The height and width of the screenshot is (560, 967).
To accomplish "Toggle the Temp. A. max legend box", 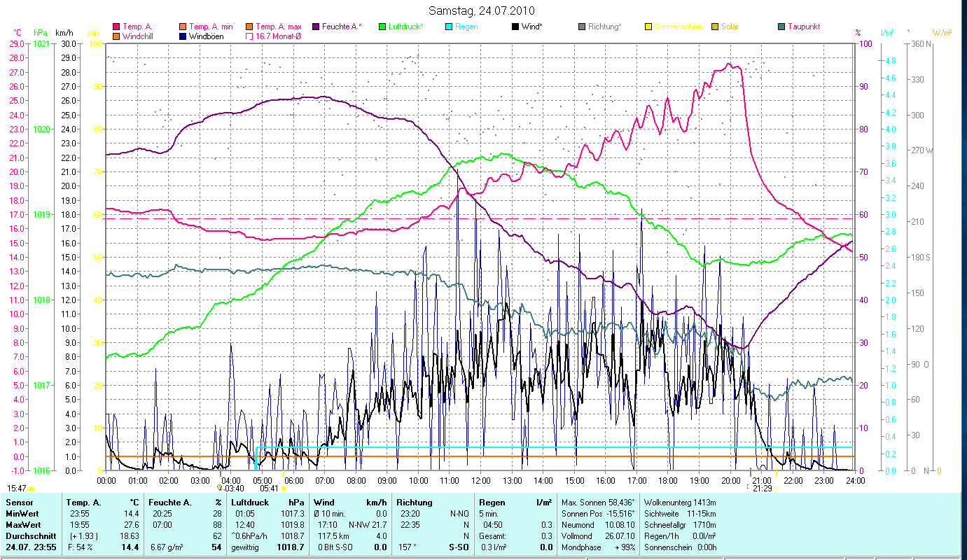I will [x=249, y=27].
